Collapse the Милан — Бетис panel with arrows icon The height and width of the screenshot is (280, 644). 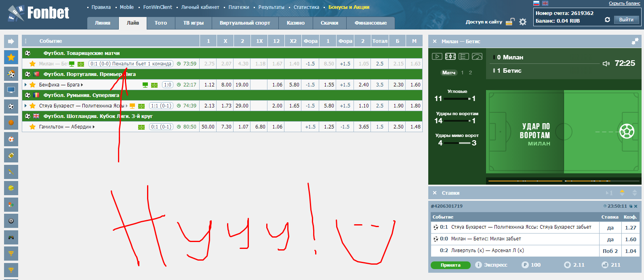pyautogui.click(x=635, y=41)
